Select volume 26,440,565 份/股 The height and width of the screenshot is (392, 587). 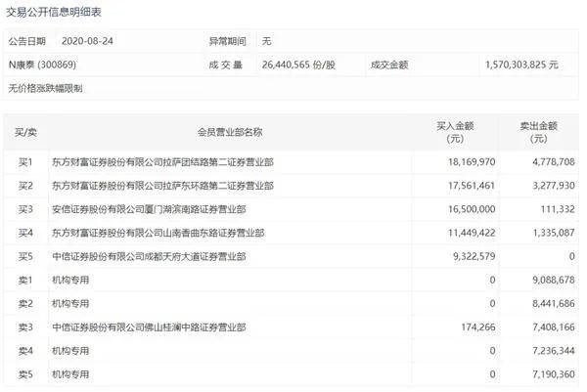pos(298,65)
